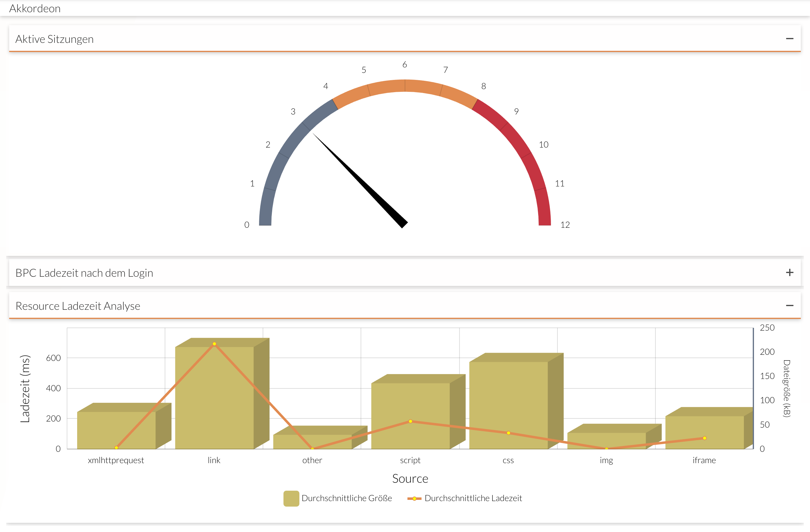Screen dimensions: 810x532
Task: Click the Ladezeit data point on link
Action: click(214, 344)
